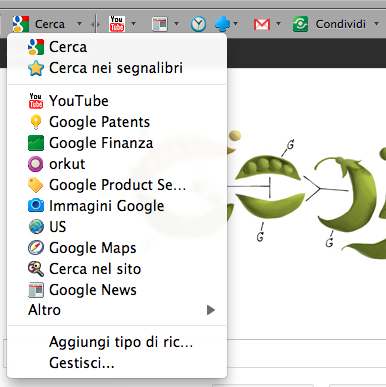Choose YouTube from the search menu
Viewport: 386px width, 387px height.
tap(117, 101)
